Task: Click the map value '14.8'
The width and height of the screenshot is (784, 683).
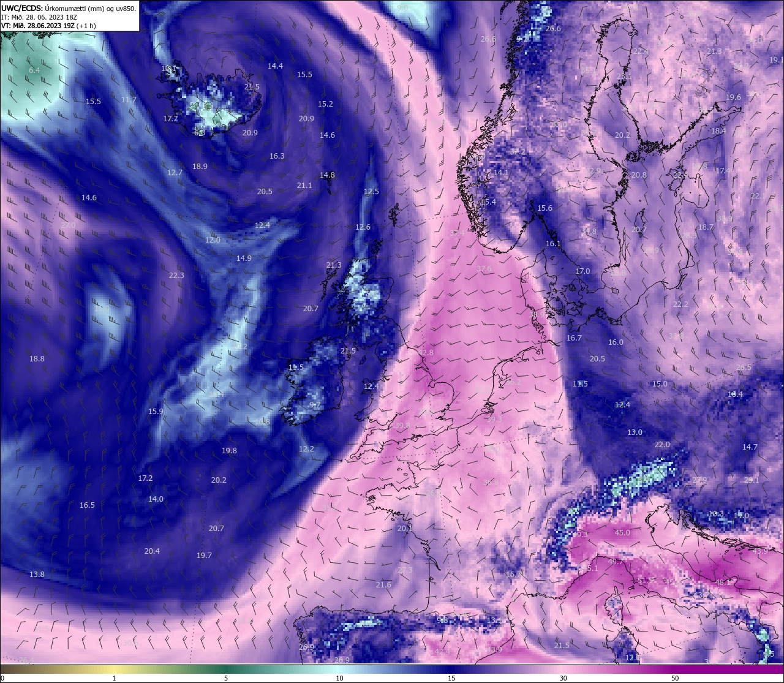Action: [327, 175]
